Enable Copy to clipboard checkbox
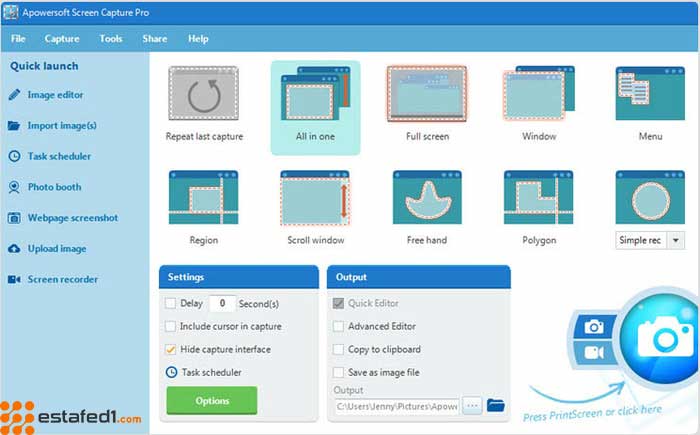The image size is (700, 435). 338,349
